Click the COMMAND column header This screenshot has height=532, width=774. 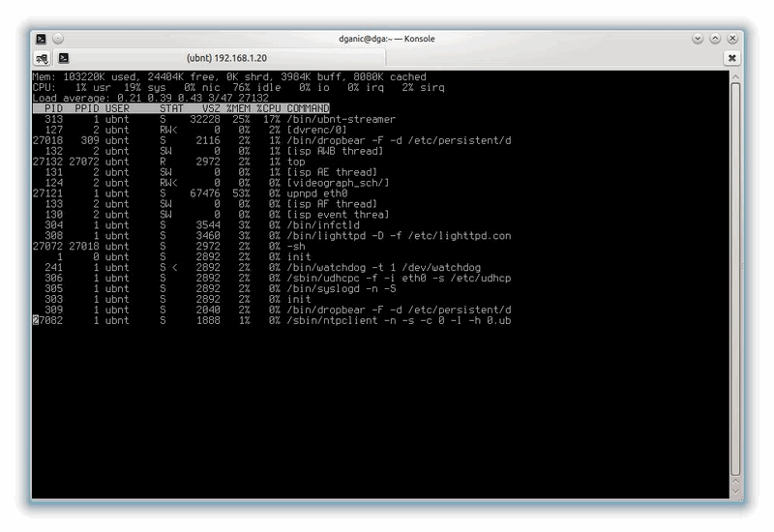point(308,108)
